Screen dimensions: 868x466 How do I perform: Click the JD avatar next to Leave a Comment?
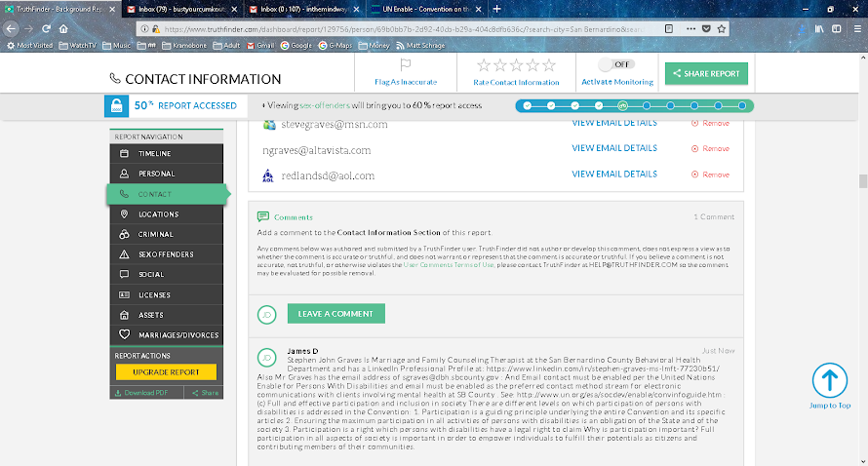point(267,315)
